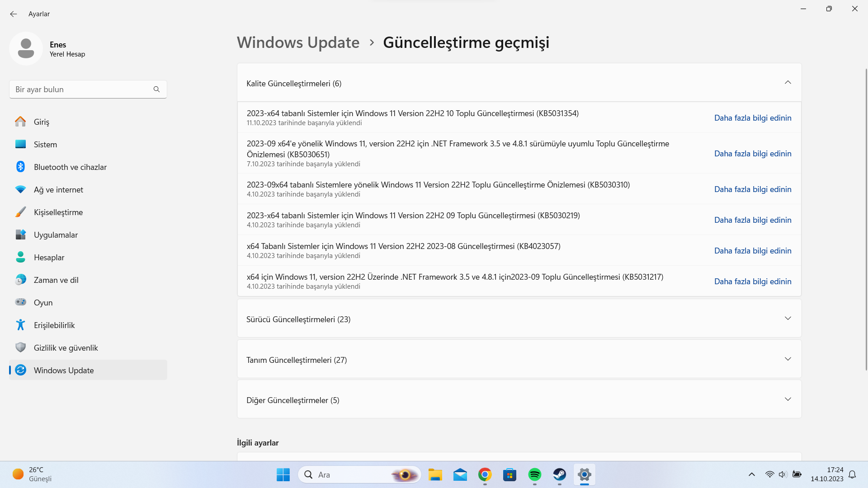Expand Tanım Güncelleştirmeleri (27)
Screen dimensions: 868x488
788,359
